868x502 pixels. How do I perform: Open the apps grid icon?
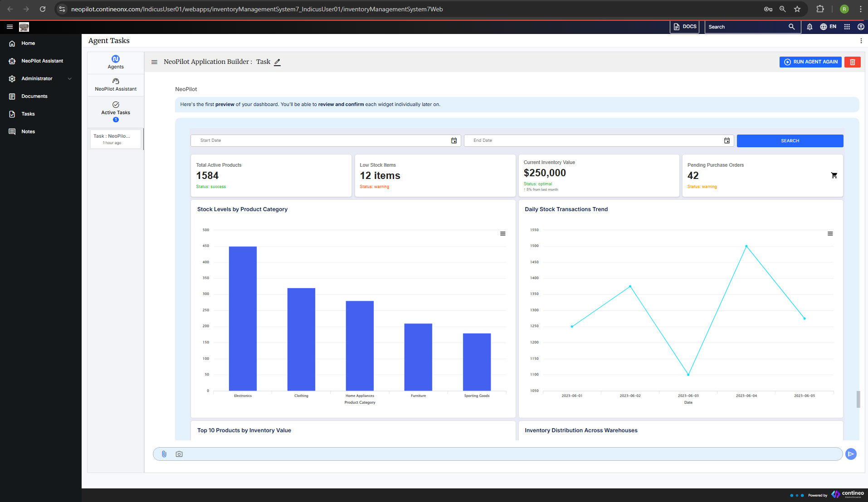847,27
